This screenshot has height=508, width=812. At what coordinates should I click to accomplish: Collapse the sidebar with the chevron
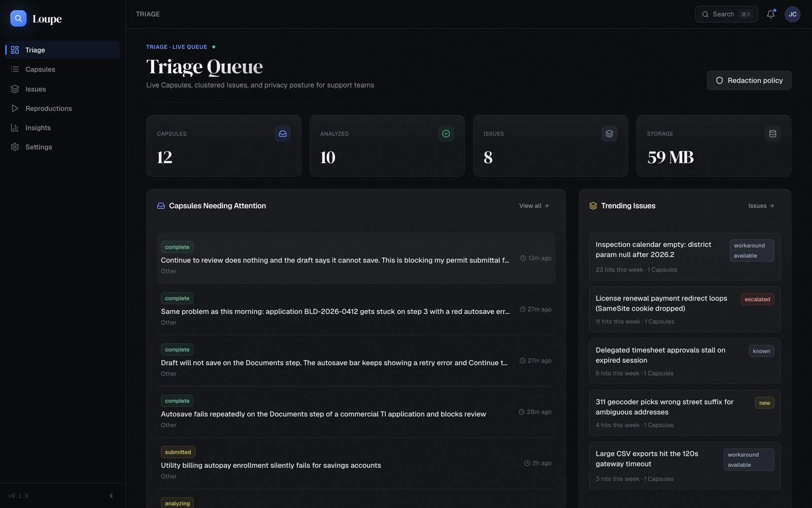pyautogui.click(x=111, y=496)
